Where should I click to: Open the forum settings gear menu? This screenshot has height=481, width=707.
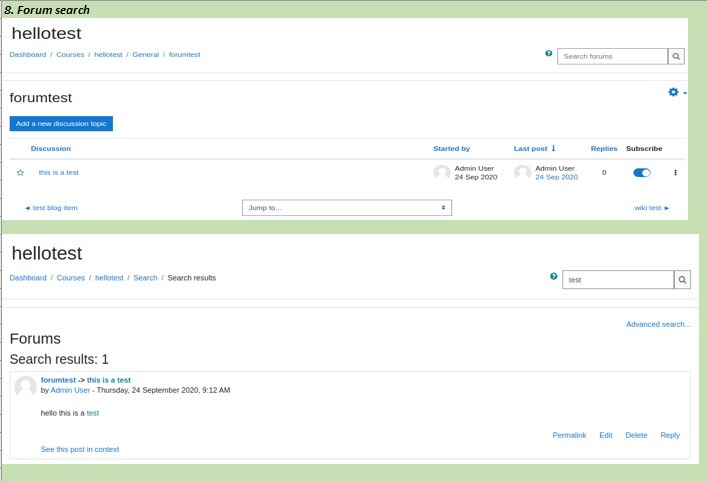pos(677,92)
